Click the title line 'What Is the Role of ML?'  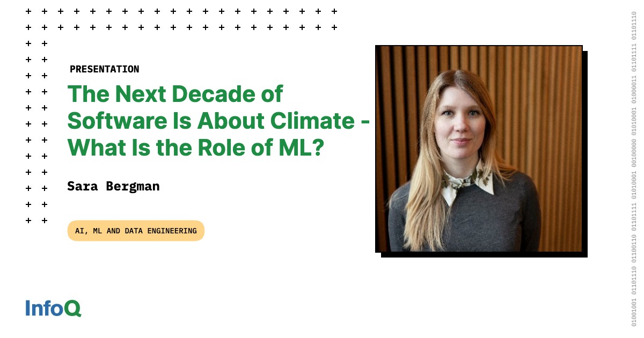tap(195, 148)
